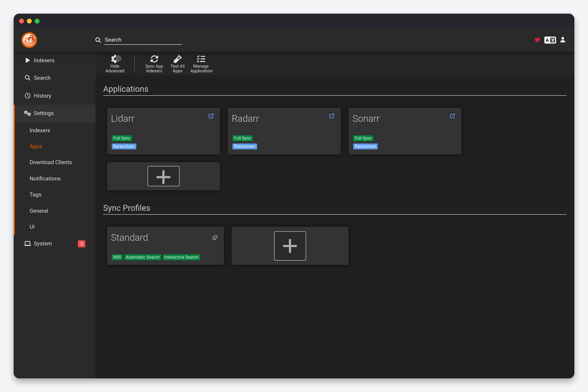Open Search page in sidebar
This screenshot has height=392, width=588.
click(55, 78)
